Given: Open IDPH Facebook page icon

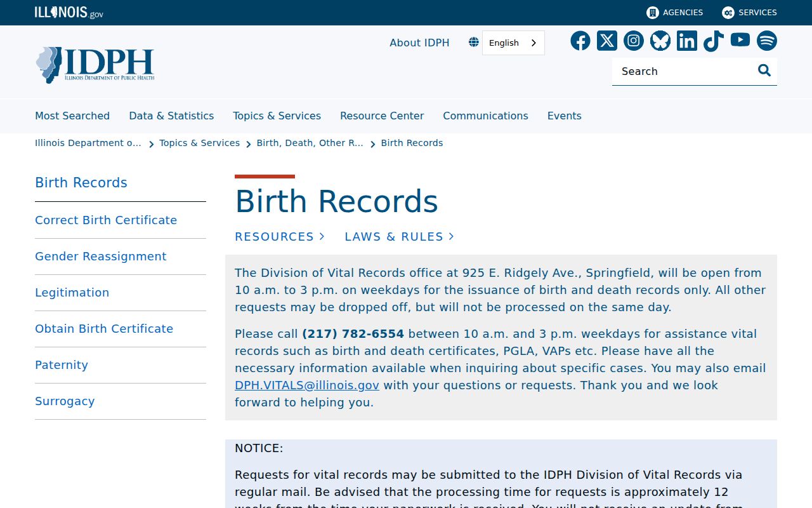Looking at the screenshot, I should pos(580,41).
